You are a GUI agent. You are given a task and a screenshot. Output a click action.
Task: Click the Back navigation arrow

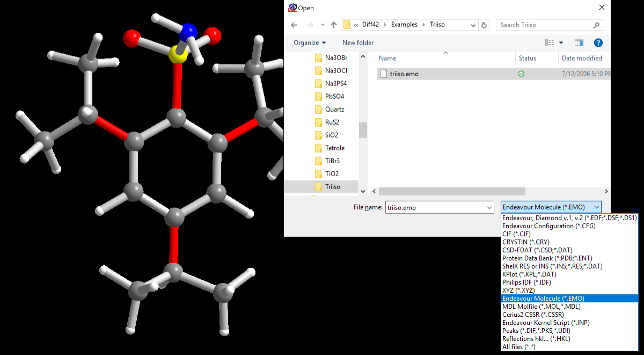tap(294, 25)
